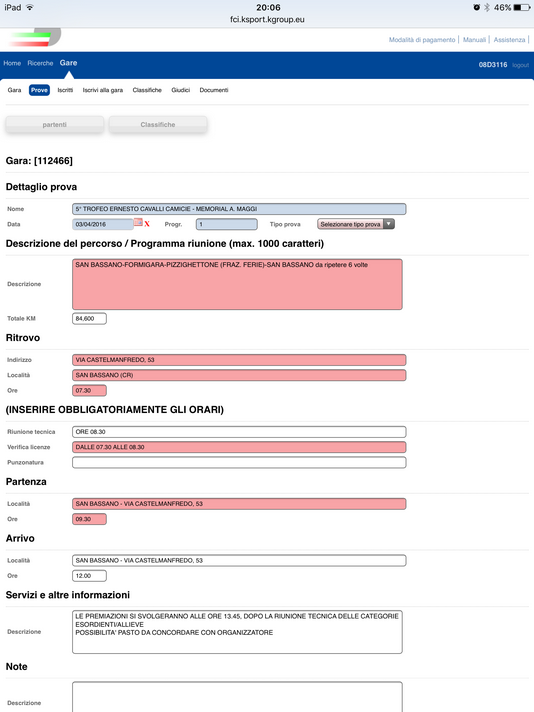Click the grey Classifiche button

158,124
